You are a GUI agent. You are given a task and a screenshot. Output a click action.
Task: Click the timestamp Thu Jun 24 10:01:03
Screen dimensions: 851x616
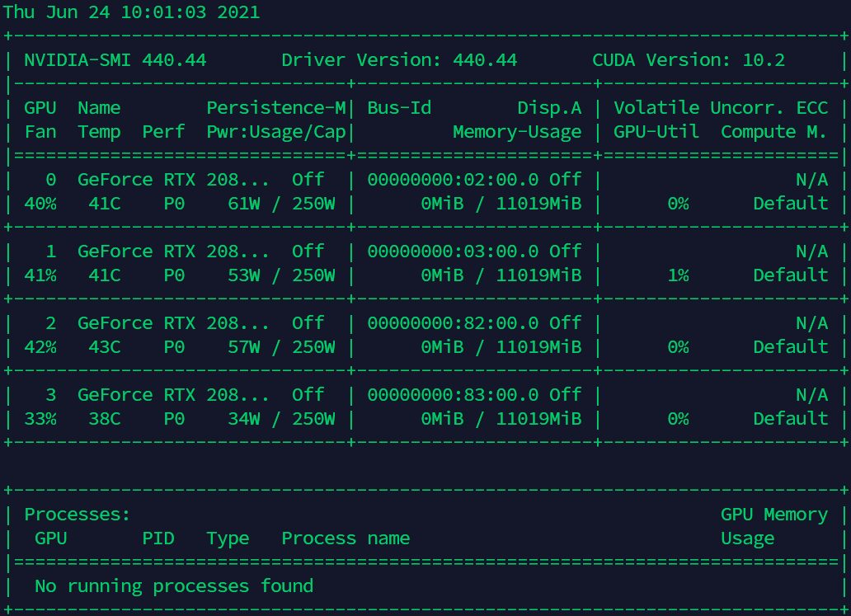tap(99, 12)
